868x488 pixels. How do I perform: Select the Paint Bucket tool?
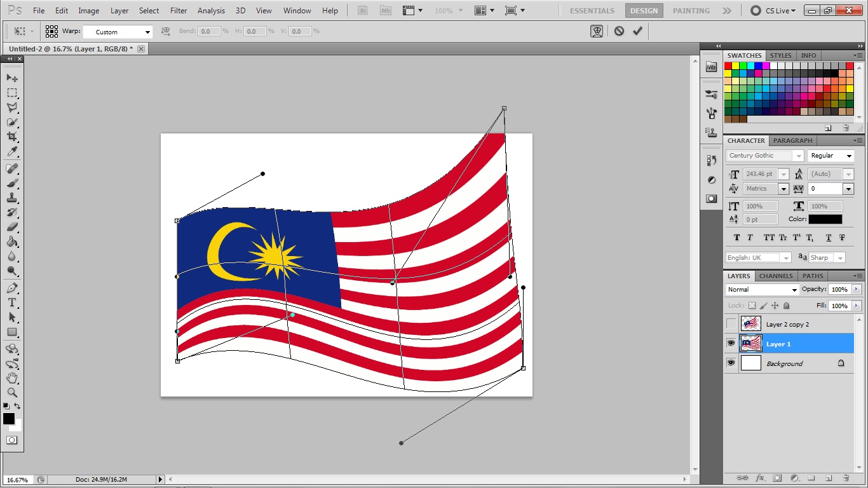pyautogui.click(x=12, y=241)
